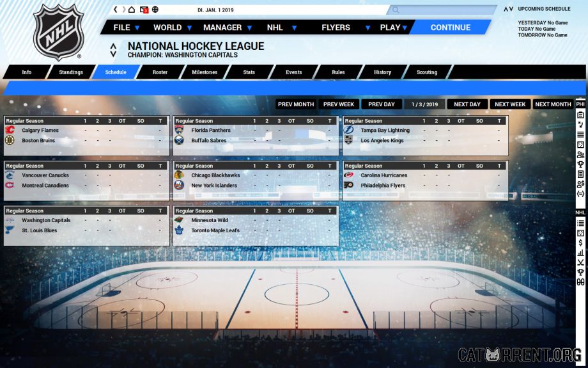Open NHL dollar sign finances icon
Viewport: 588px width, 368px height.
click(x=580, y=243)
